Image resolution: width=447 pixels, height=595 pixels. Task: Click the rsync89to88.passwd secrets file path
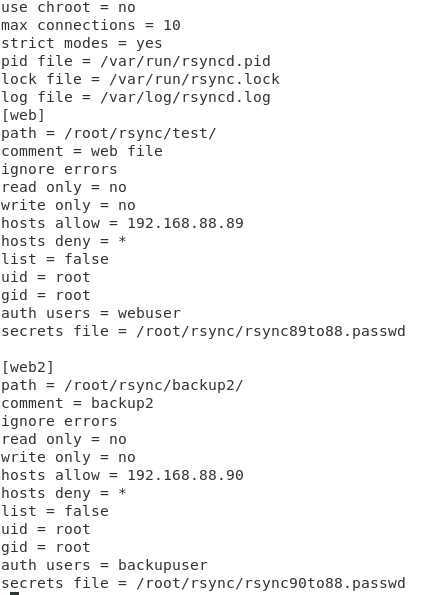pyautogui.click(x=271, y=331)
